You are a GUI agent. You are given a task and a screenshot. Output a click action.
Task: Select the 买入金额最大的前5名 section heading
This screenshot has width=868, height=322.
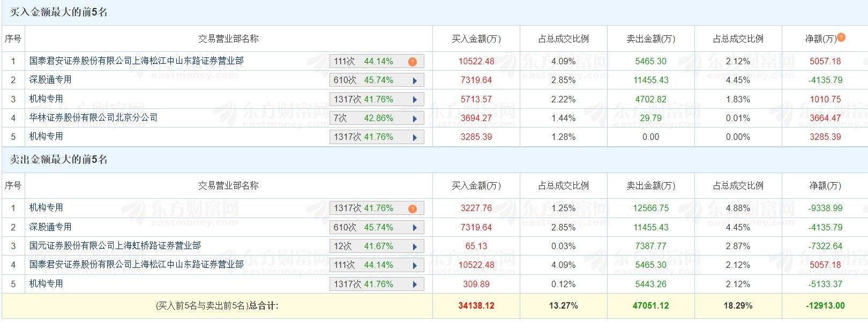pyautogui.click(x=59, y=12)
